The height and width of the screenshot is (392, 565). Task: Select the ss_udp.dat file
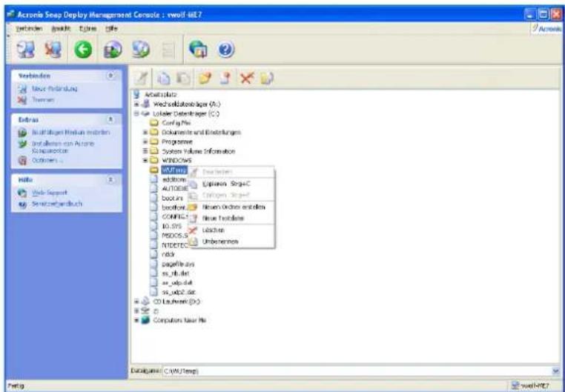[x=176, y=282]
